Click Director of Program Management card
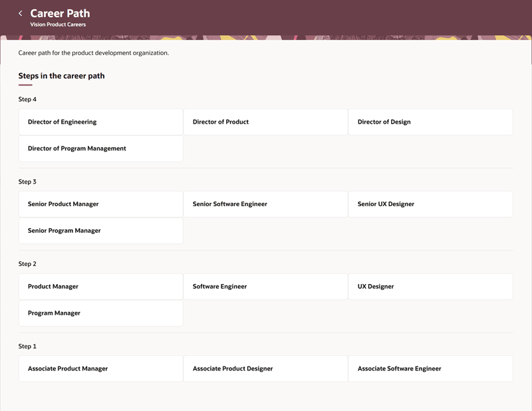This screenshot has height=411, width=532. coord(100,148)
